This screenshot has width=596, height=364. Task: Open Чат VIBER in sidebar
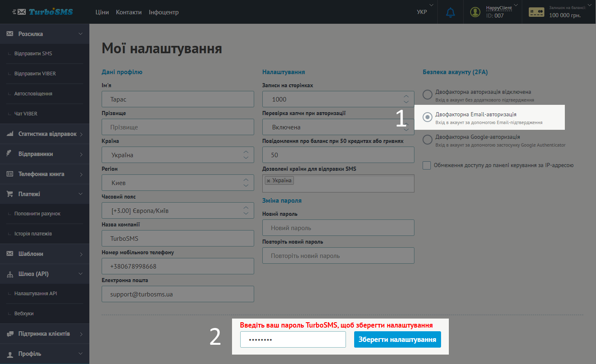[x=26, y=114]
